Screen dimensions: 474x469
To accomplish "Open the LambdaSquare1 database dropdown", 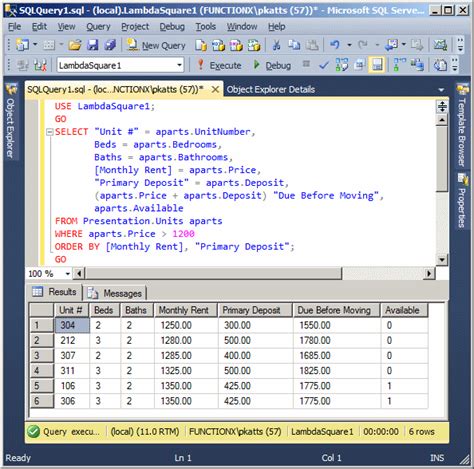I will click(x=179, y=65).
